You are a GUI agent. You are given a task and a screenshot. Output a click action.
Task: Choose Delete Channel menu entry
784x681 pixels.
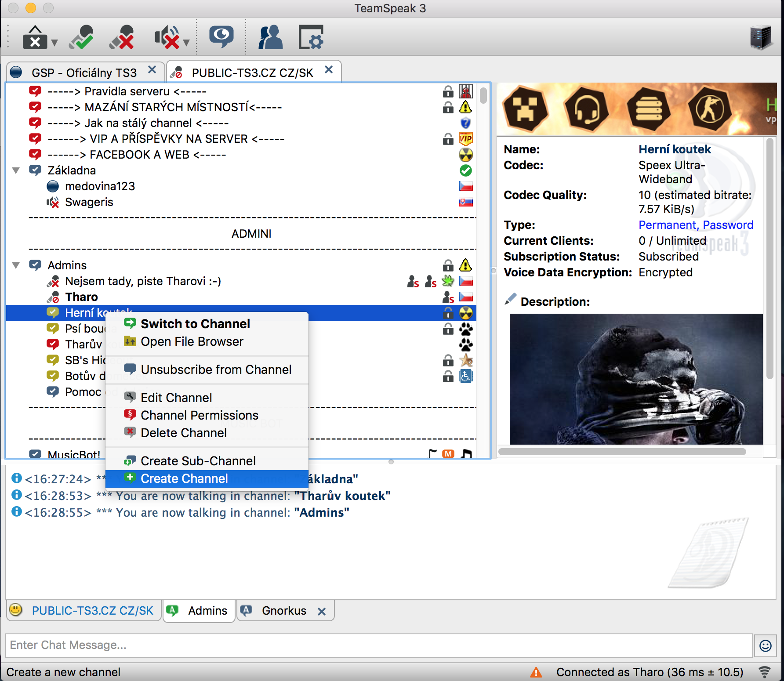207,433
